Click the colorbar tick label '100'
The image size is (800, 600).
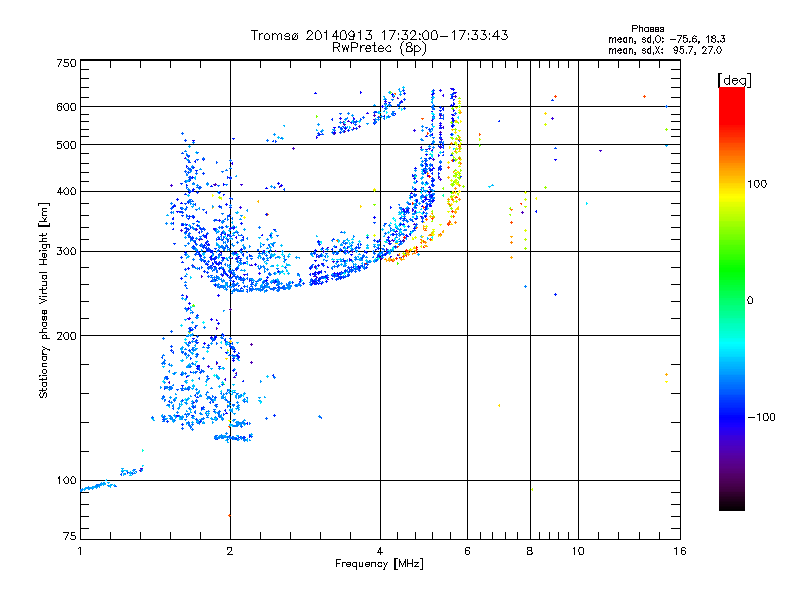[x=757, y=184]
